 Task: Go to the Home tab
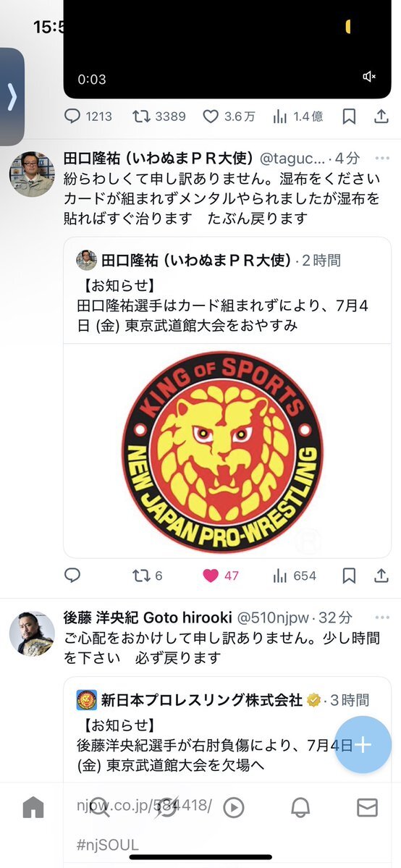click(x=33, y=808)
